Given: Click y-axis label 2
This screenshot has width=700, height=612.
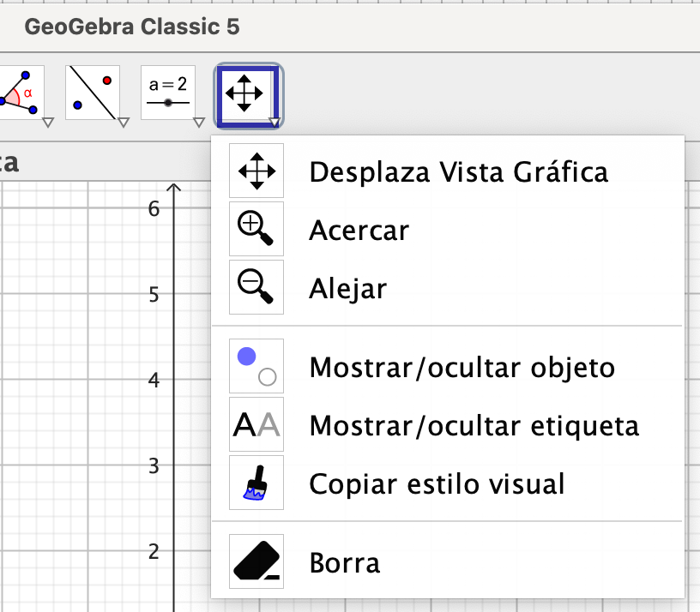Looking at the screenshot, I should pyautogui.click(x=154, y=552).
